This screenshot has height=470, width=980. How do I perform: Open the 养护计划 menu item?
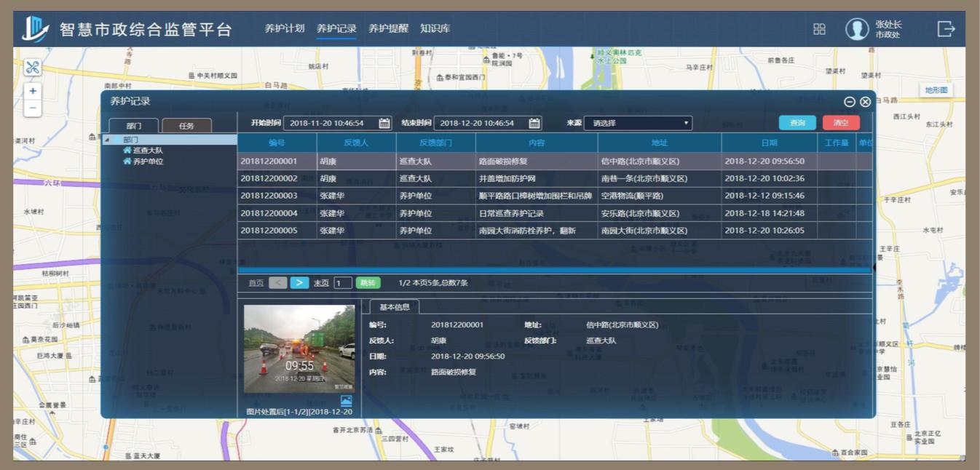coord(284,29)
